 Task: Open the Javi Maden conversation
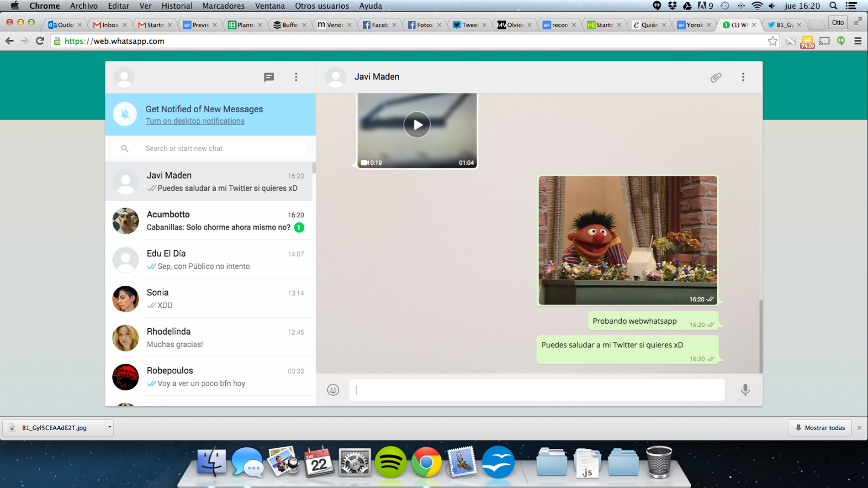pos(209,182)
